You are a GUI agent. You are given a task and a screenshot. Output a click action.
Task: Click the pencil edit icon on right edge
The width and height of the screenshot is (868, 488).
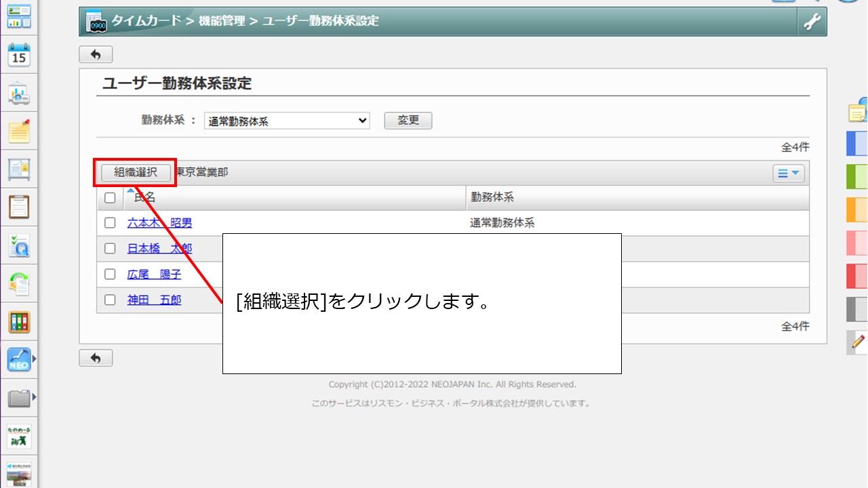coord(859,342)
